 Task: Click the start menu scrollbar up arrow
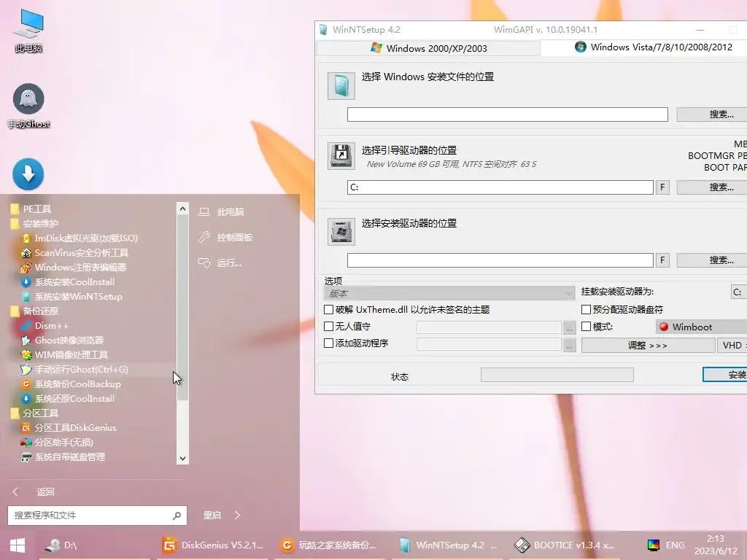[x=182, y=209]
